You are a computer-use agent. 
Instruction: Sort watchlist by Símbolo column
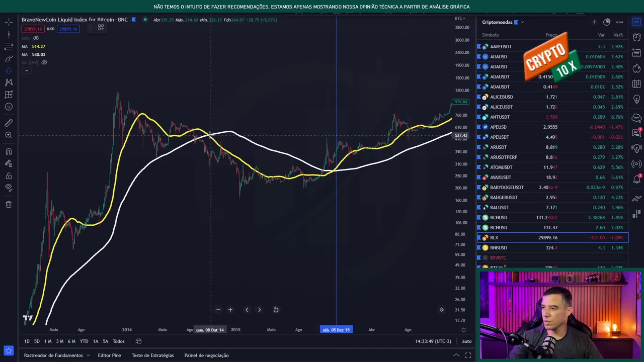(491, 35)
